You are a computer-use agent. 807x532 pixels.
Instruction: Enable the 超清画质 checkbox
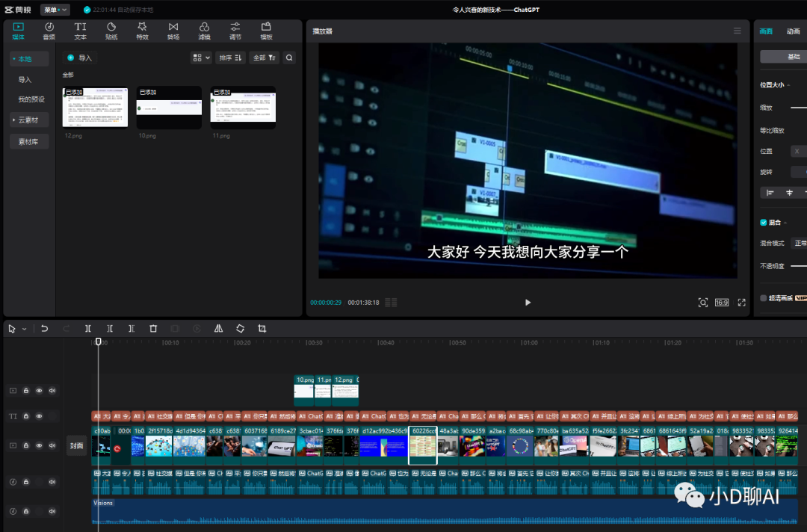pos(763,298)
